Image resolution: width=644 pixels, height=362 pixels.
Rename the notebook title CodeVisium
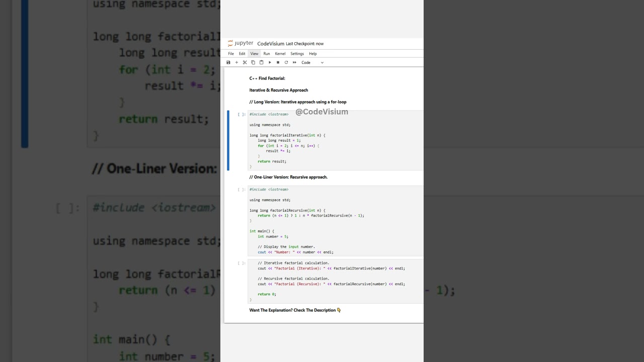click(271, 44)
